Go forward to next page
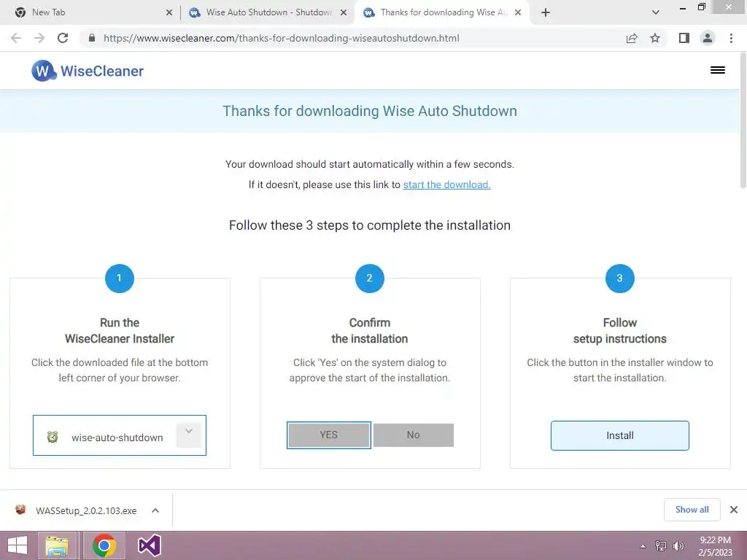Screen dimensions: 747x560 39,38
